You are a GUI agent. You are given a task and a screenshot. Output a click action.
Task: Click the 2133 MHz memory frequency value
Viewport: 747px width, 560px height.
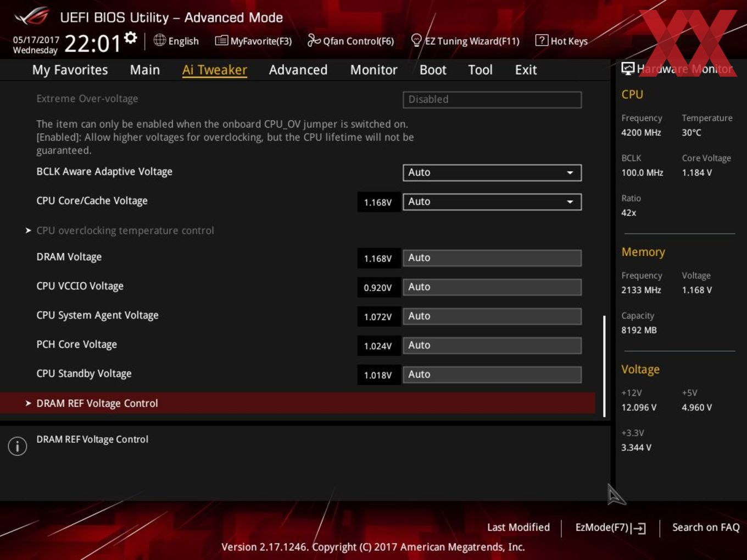pyautogui.click(x=641, y=290)
